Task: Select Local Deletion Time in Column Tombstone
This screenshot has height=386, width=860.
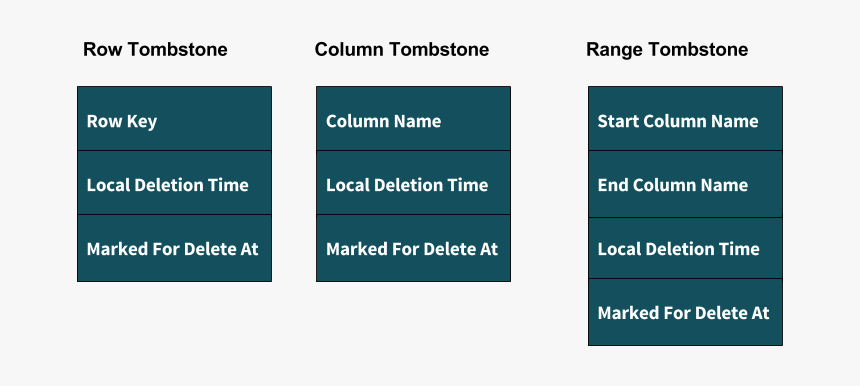Action: tap(414, 183)
